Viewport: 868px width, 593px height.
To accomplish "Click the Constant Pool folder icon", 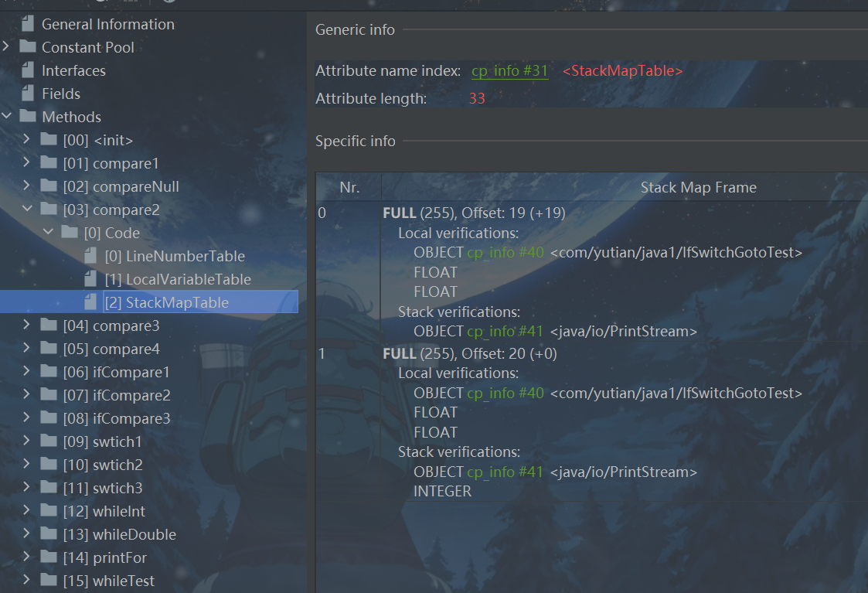I will [28, 47].
